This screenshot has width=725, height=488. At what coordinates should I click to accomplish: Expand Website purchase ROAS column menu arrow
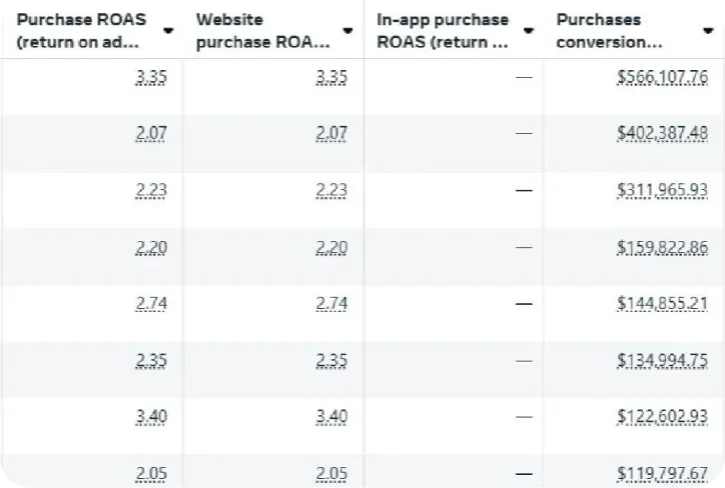348,30
